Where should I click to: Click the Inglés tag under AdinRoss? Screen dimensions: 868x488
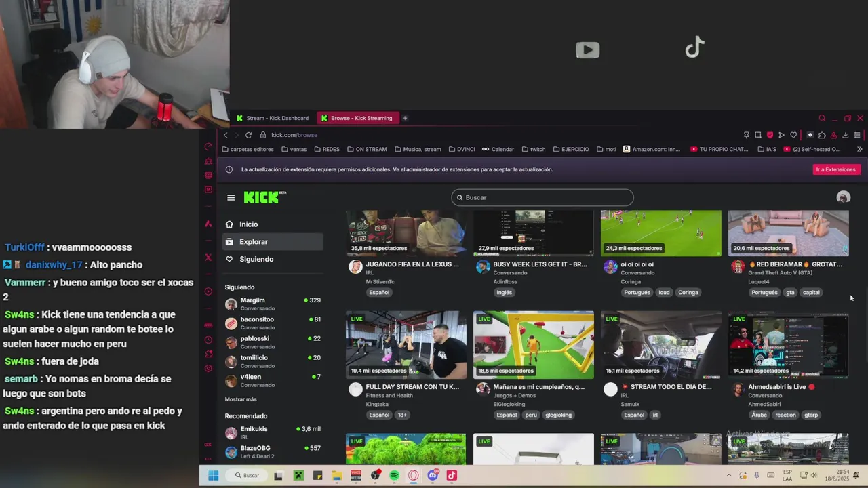click(505, 293)
